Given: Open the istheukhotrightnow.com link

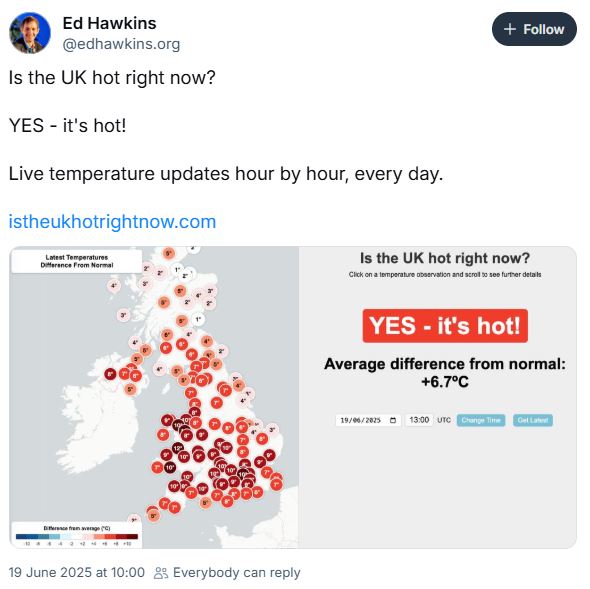Looking at the screenshot, I should click(x=112, y=222).
